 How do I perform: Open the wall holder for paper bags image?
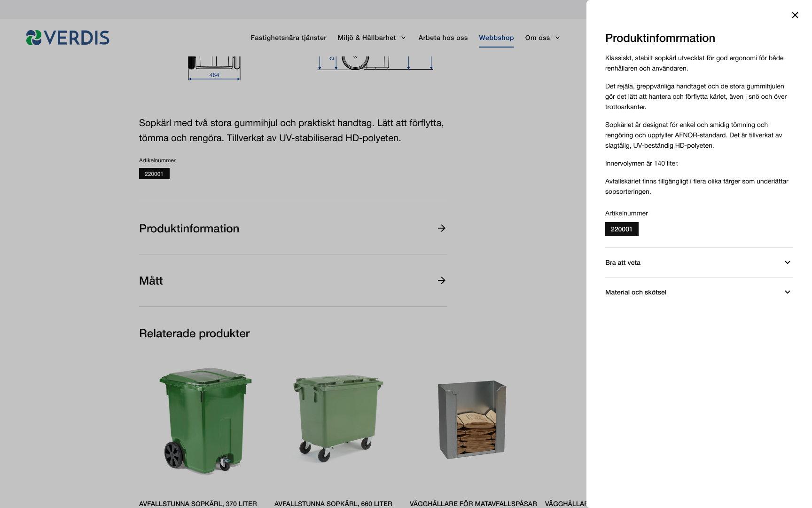(x=472, y=420)
